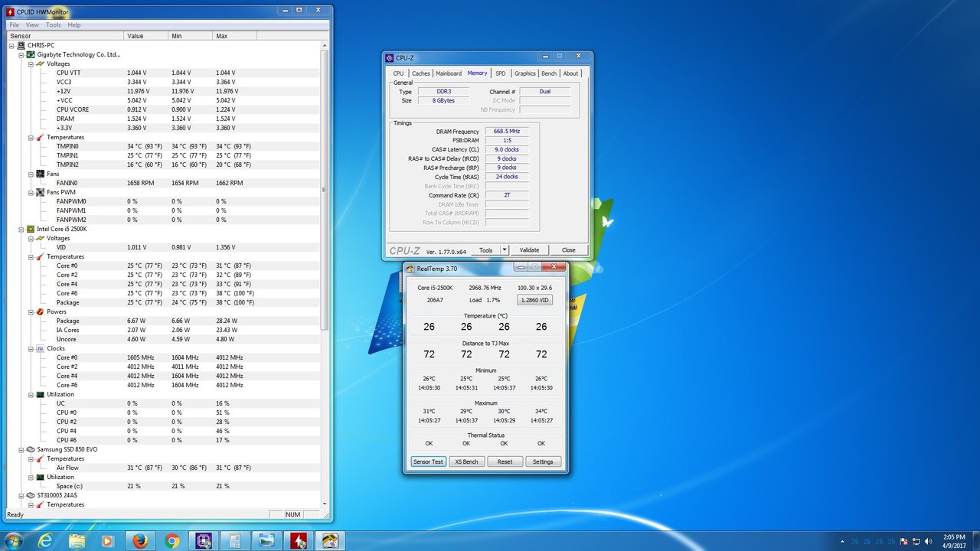Click the Gigabyte Technology motherboard icon
Screen dimensions: 980x551
coord(32,54)
